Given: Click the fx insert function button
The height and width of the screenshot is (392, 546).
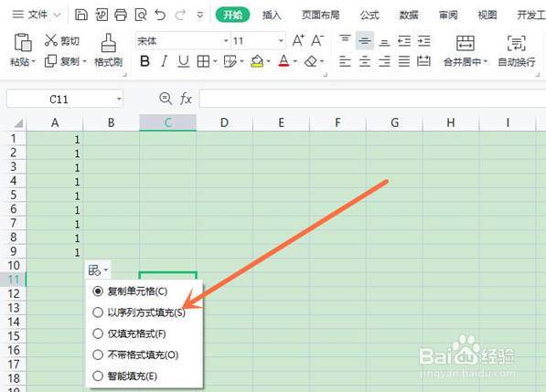Looking at the screenshot, I should [186, 99].
